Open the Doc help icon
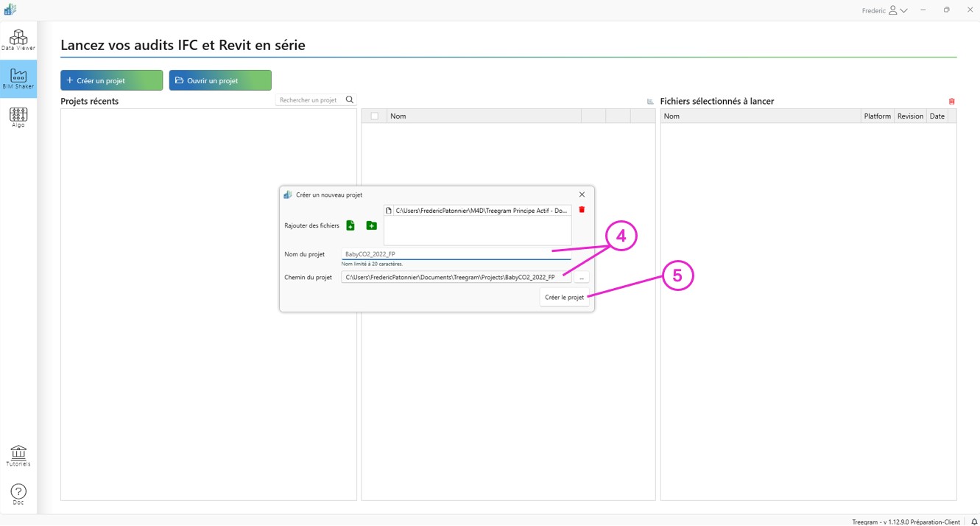Screen dimensions: 980x526 pyautogui.click(x=18, y=494)
